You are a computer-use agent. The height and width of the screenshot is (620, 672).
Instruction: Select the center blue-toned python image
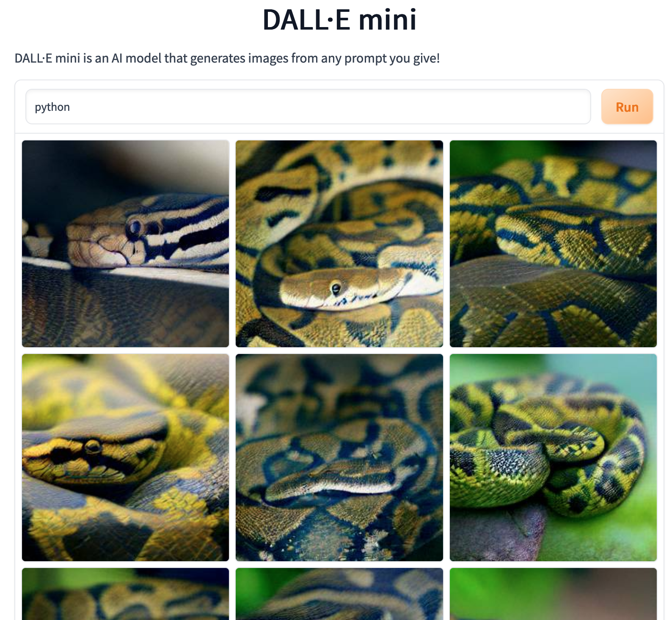click(339, 458)
